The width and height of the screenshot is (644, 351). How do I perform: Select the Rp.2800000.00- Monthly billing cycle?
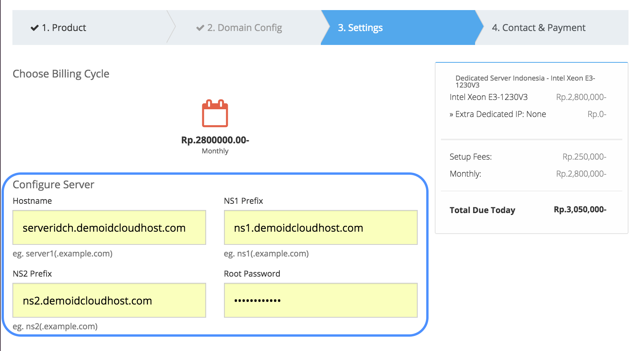pyautogui.click(x=215, y=140)
